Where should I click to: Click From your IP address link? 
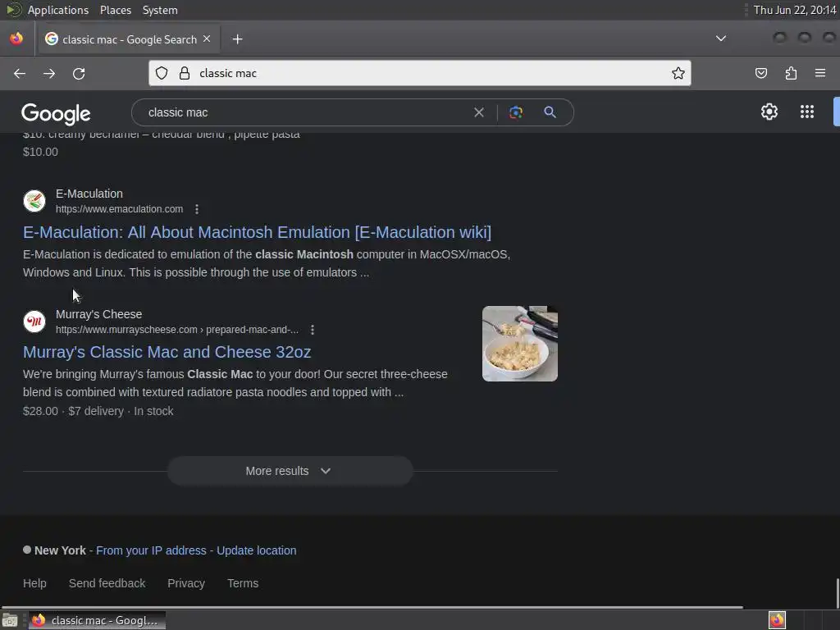pos(151,550)
